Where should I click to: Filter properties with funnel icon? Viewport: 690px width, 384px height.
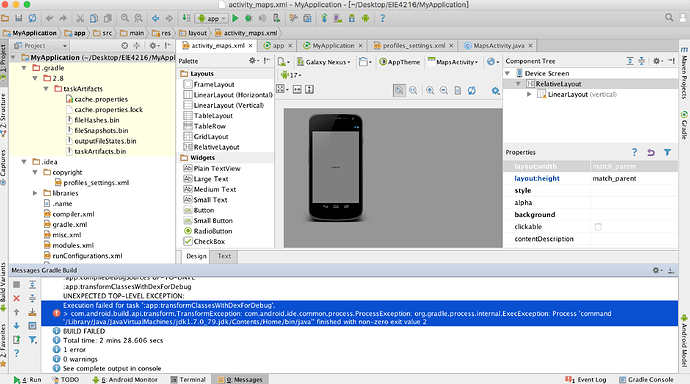pyautogui.click(x=668, y=152)
